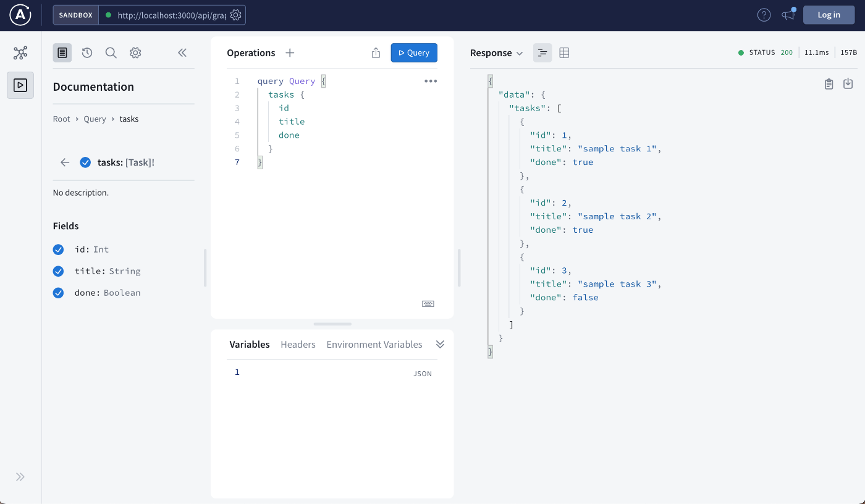Screen dimensions: 865x504
Task: Click the 11.1ms response time
Action: coord(817,52)
